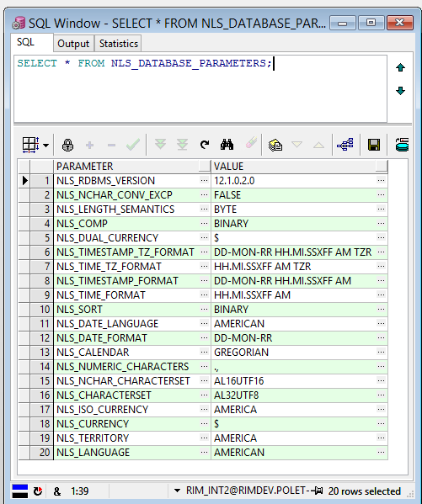This screenshot has height=504, width=422.
Task: Click the save floppy disk icon
Action: click(x=374, y=145)
